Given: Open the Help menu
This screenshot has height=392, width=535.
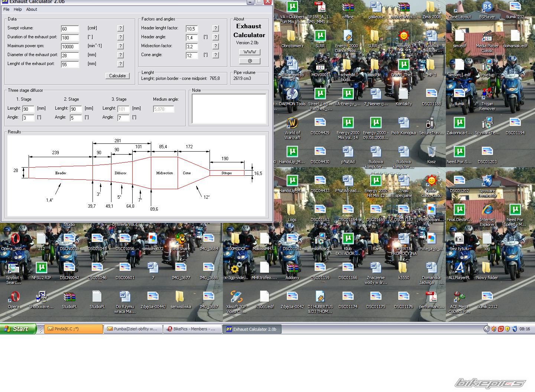Looking at the screenshot, I should coord(17,9).
